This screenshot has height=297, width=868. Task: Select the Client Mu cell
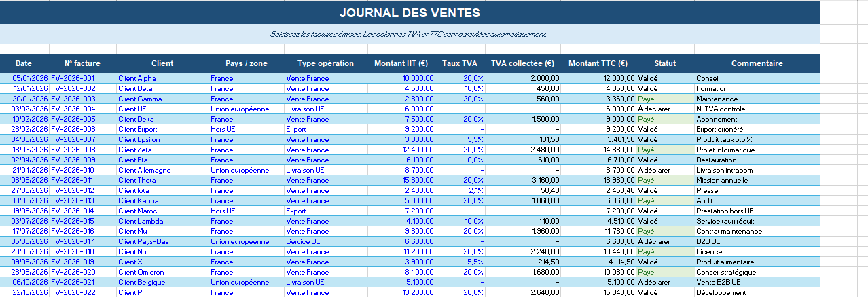point(162,231)
